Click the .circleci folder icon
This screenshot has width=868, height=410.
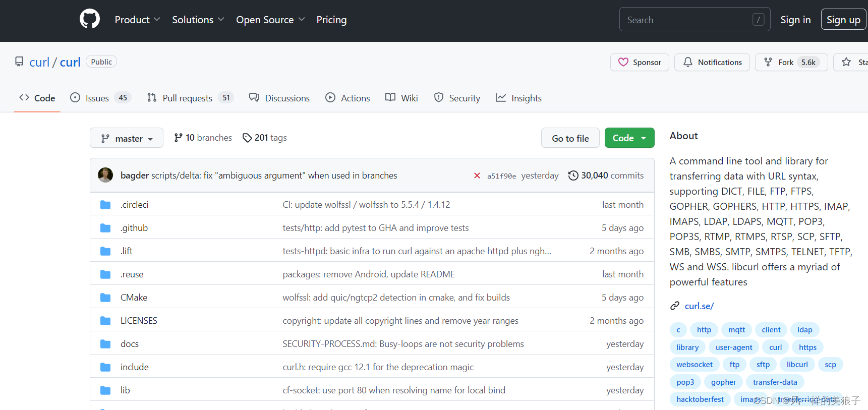(x=105, y=205)
